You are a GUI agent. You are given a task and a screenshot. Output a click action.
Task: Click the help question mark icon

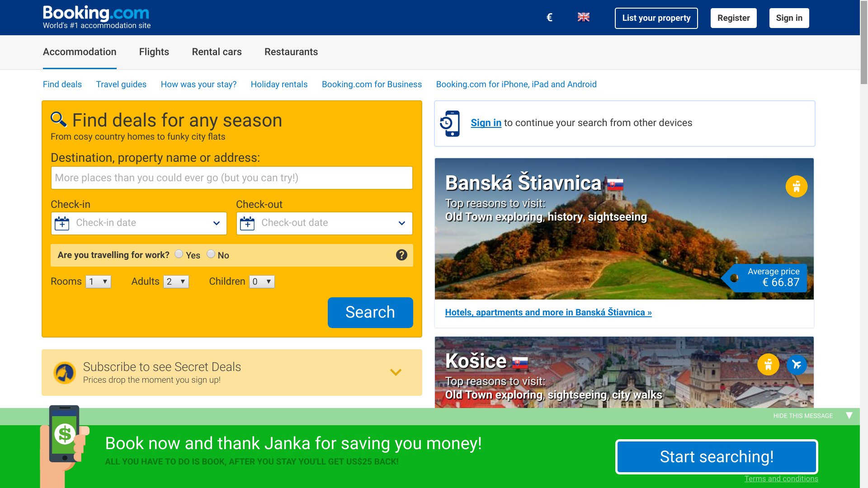(401, 255)
